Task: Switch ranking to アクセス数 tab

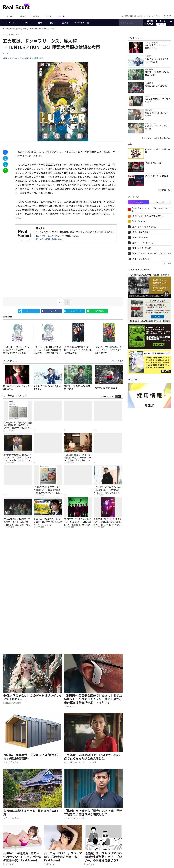Action: click(138, 203)
